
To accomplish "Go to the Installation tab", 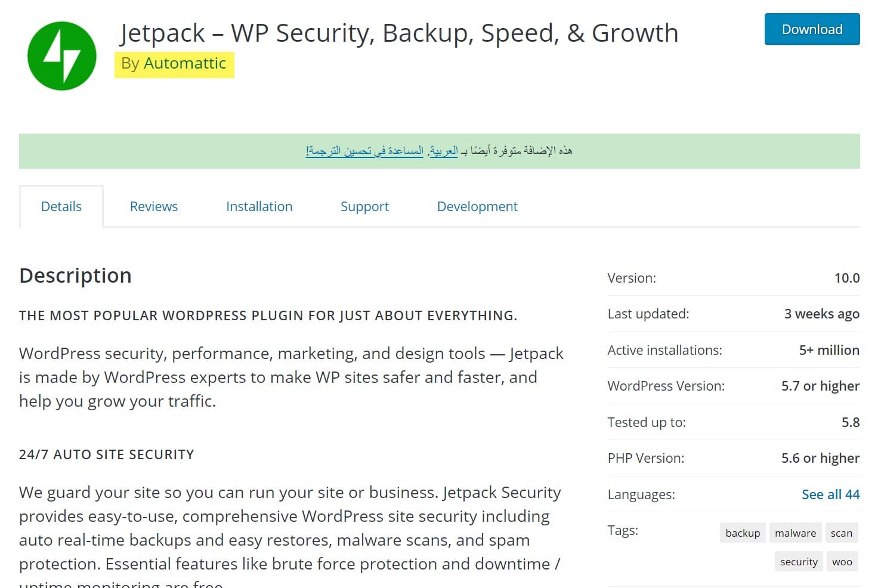I will coord(259,206).
